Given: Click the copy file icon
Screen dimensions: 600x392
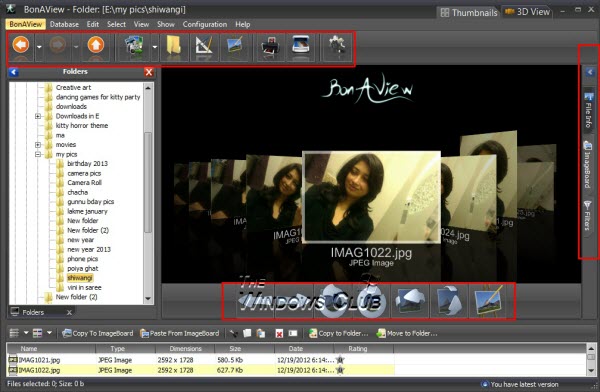Looking at the screenshot, I should (x=247, y=333).
